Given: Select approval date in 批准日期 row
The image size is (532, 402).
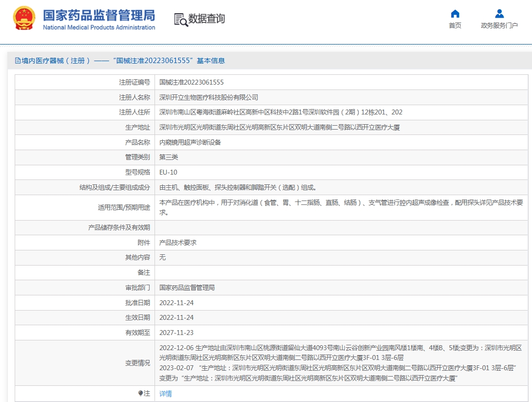Looking at the screenshot, I should click(177, 303).
